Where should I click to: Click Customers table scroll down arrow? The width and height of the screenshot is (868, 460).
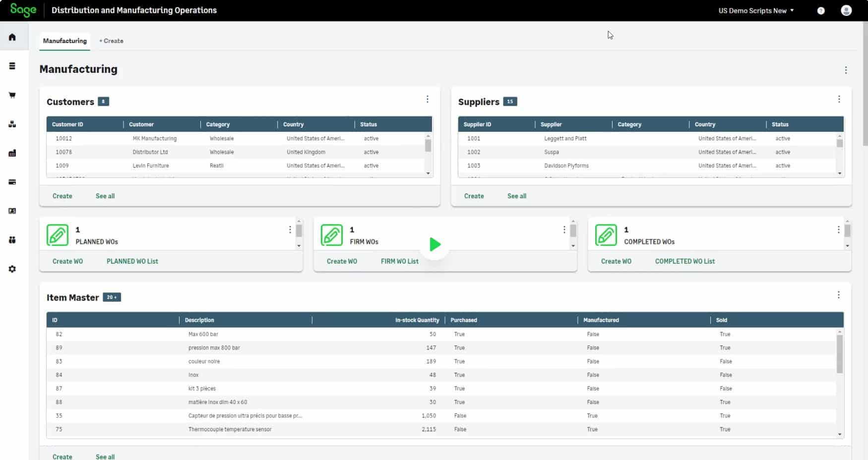(x=428, y=173)
